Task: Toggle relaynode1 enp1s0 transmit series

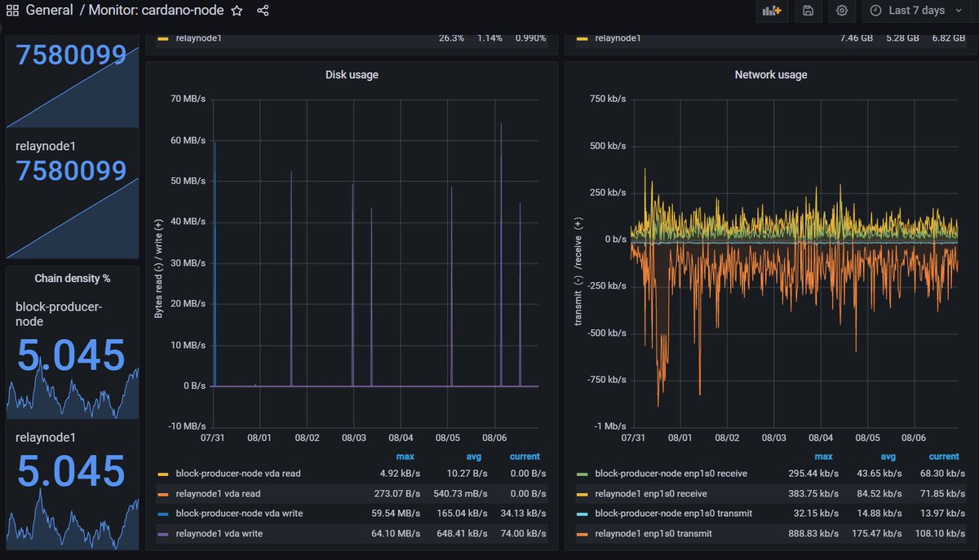Action: coord(653,533)
